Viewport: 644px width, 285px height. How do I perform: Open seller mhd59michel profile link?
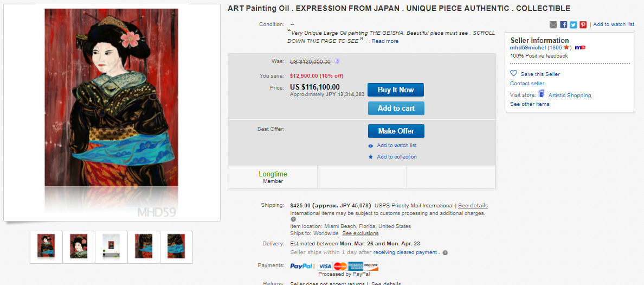click(528, 48)
